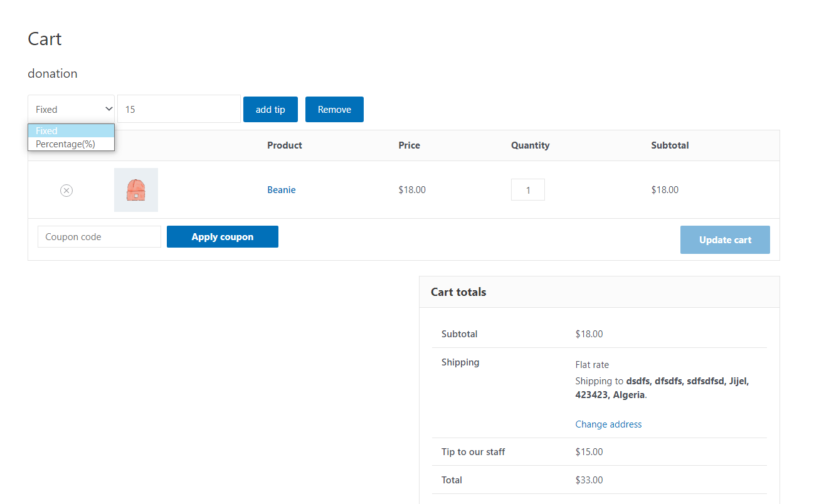The width and height of the screenshot is (819, 504).
Task: Click the Total label in cart totals
Action: coord(452,480)
